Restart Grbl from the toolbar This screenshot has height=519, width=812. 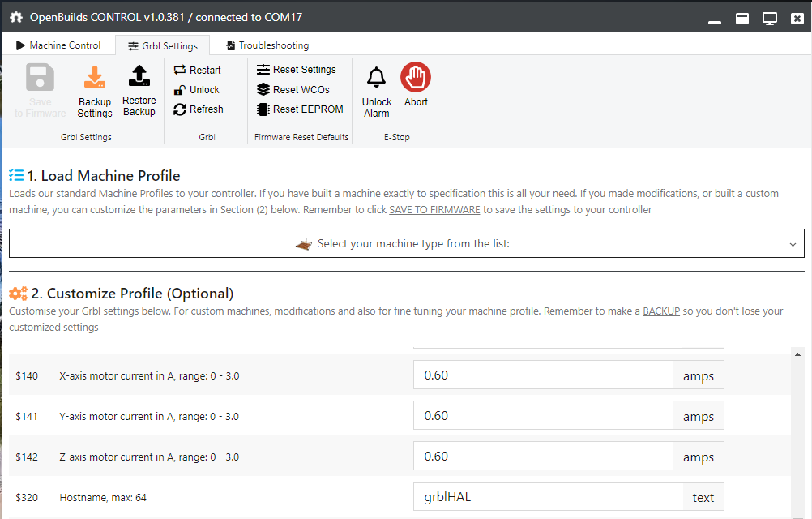(x=197, y=71)
